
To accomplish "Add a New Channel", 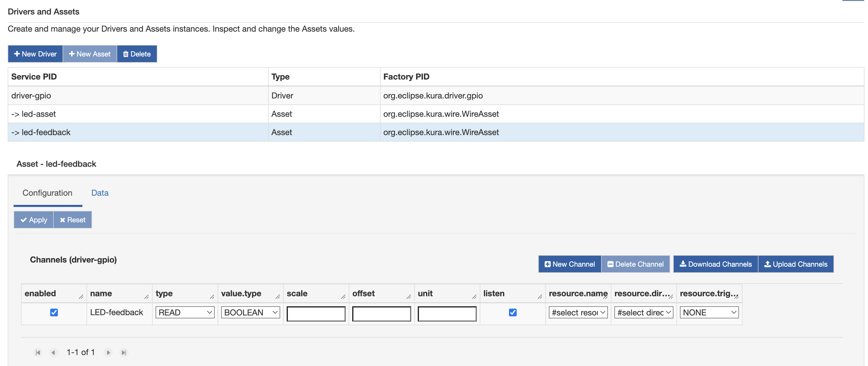I will [x=570, y=264].
